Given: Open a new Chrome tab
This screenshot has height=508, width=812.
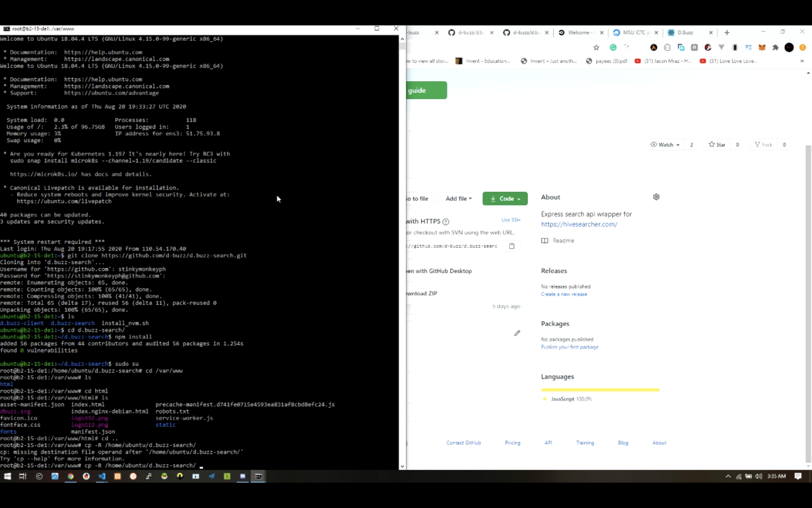Looking at the screenshot, I should coord(727,32).
